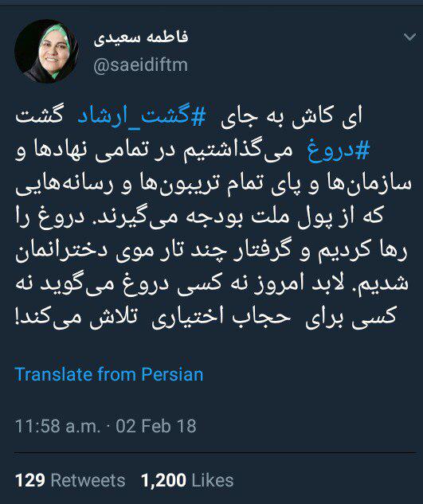Click the line شدیم. لابد امروز

[x=212, y=285]
